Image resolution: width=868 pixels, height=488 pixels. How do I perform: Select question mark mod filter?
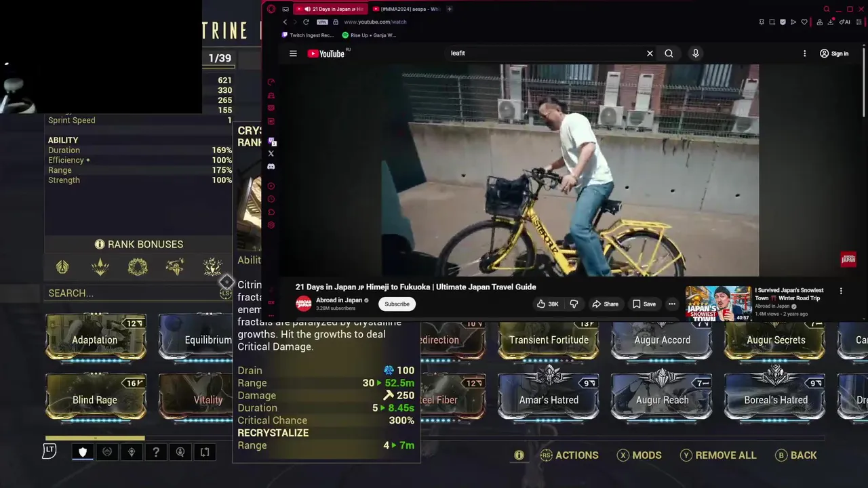(156, 452)
